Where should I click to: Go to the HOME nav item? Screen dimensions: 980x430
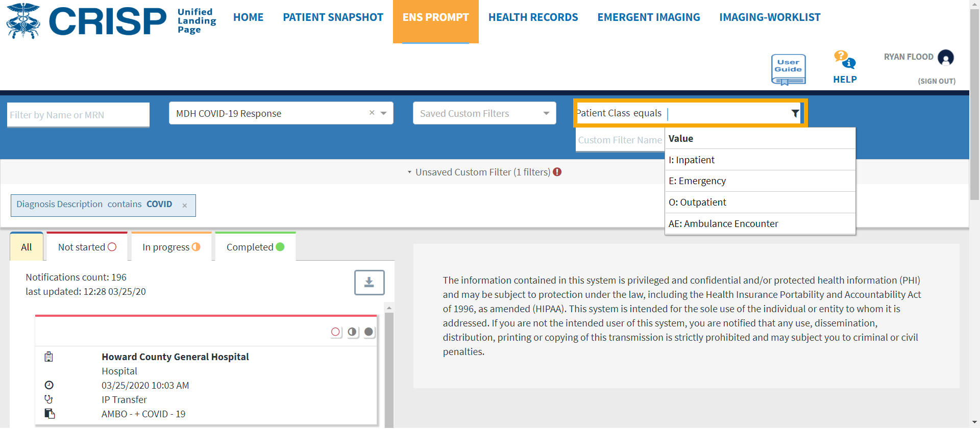248,17
